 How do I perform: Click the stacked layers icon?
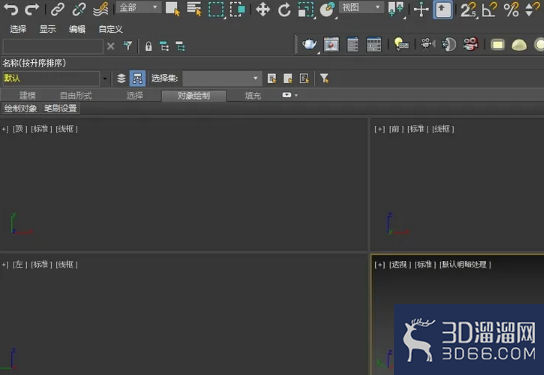click(121, 78)
